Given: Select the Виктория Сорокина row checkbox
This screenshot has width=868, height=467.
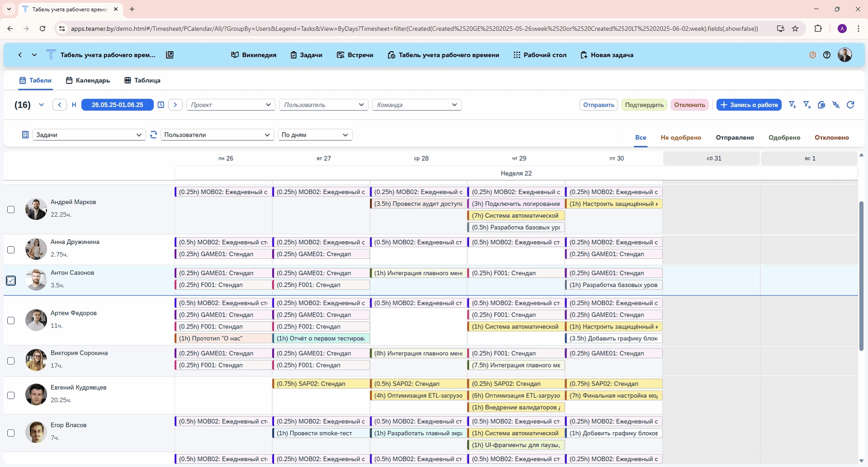Looking at the screenshot, I should click(x=11, y=361).
